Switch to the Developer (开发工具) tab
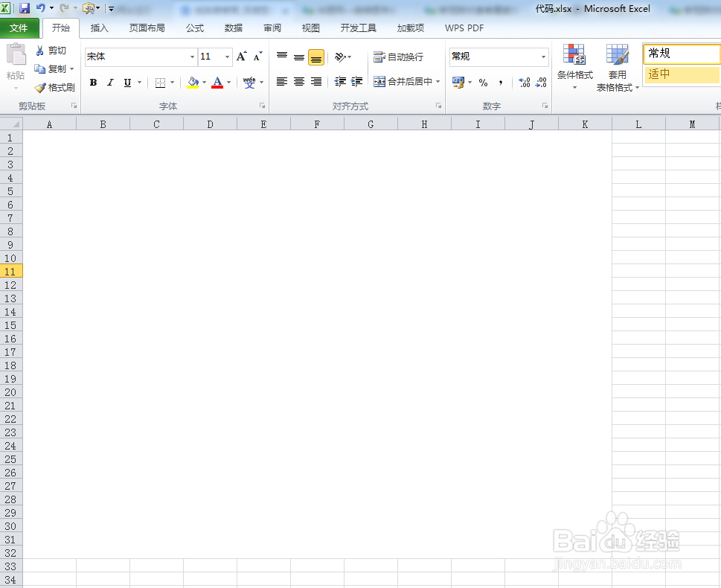 (358, 28)
